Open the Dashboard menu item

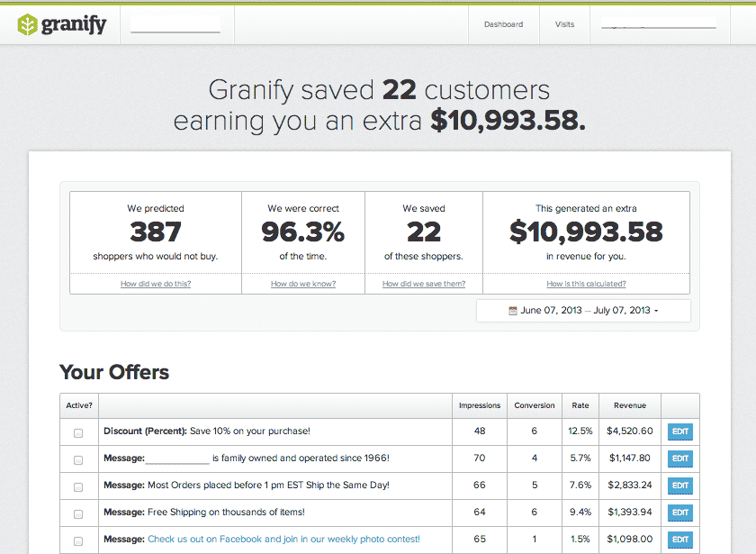click(x=503, y=25)
